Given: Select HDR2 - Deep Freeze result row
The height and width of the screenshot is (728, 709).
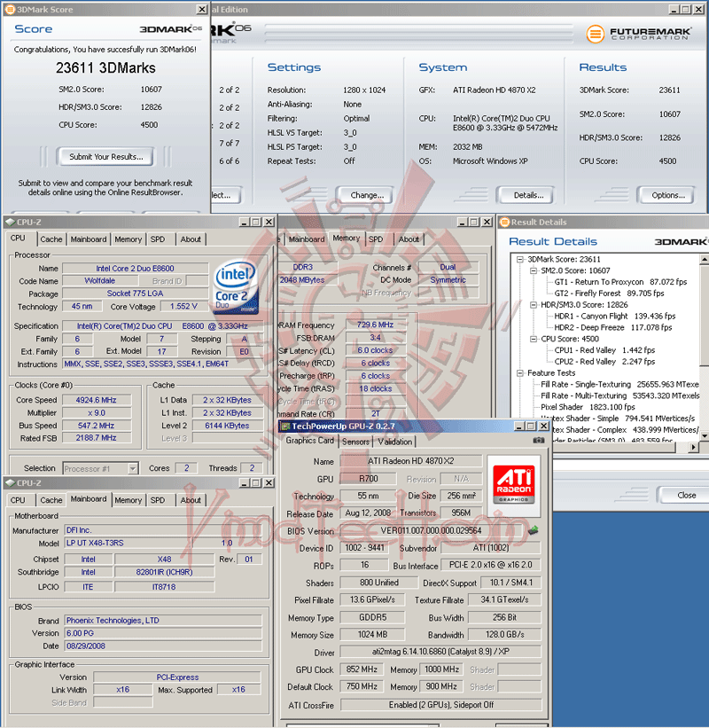Looking at the screenshot, I should point(612,327).
